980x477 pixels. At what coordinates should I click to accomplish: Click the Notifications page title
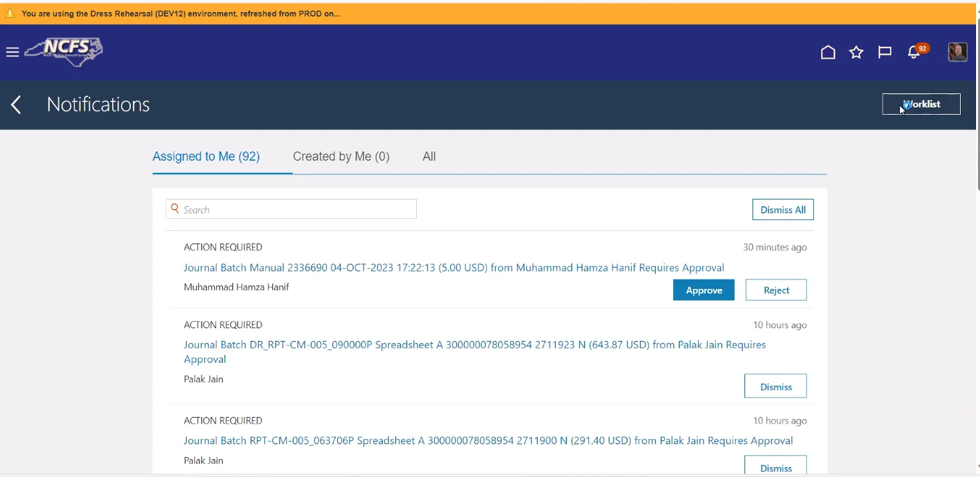pos(98,105)
